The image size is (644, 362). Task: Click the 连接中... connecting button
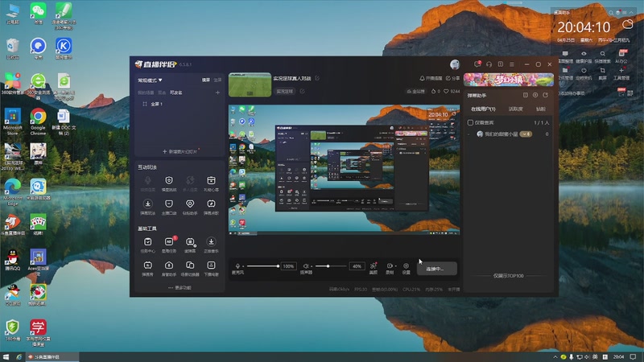436,269
